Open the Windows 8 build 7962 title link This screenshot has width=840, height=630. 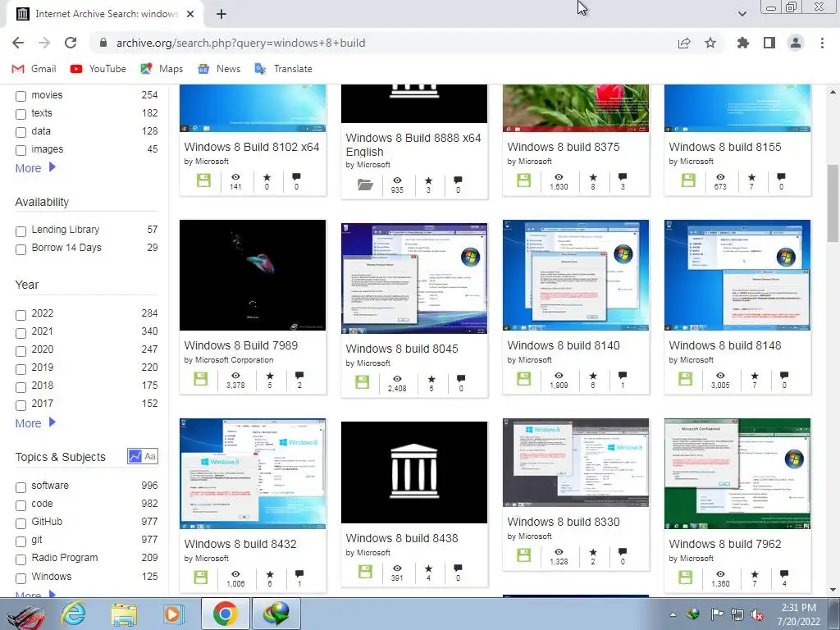tap(725, 544)
